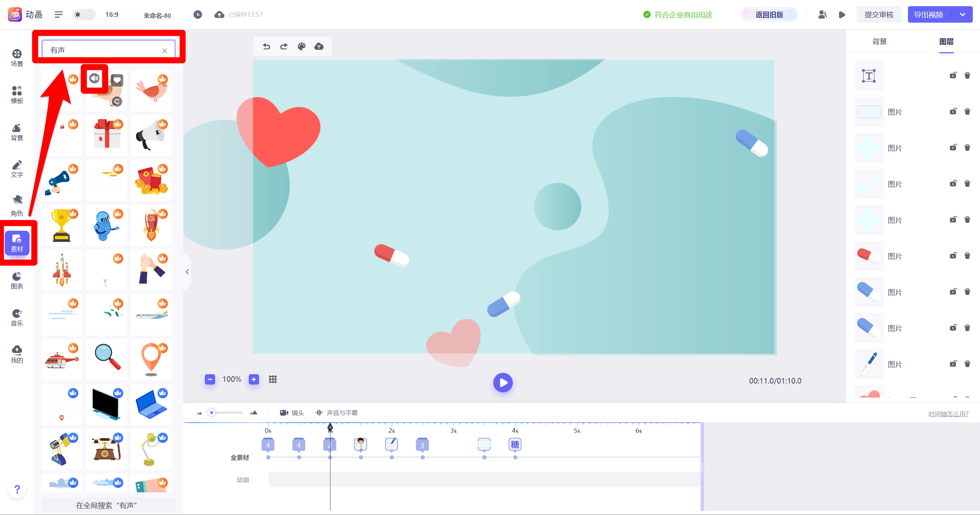Screen dimensions: 980x515
Task: Select the blue laptop material
Action: click(x=151, y=404)
